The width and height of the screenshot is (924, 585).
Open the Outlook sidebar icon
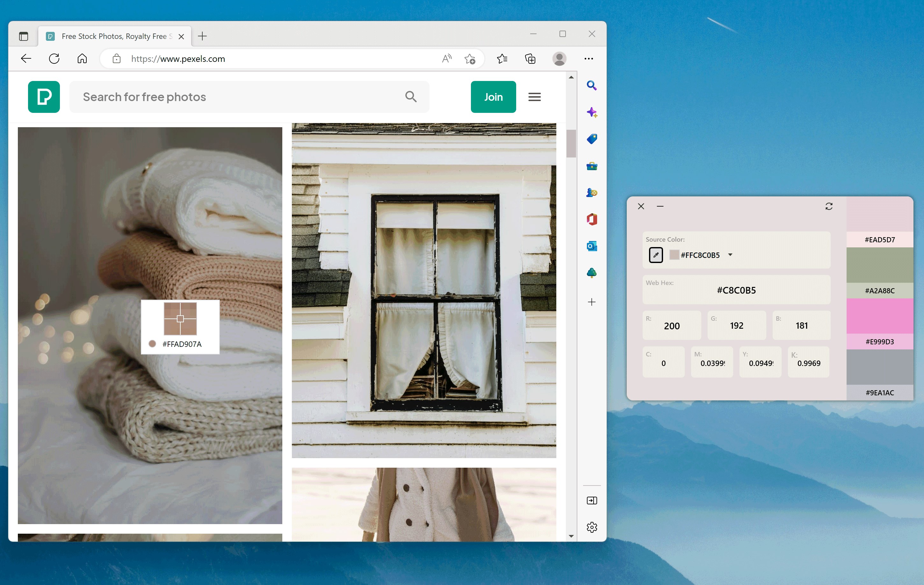tap(591, 246)
